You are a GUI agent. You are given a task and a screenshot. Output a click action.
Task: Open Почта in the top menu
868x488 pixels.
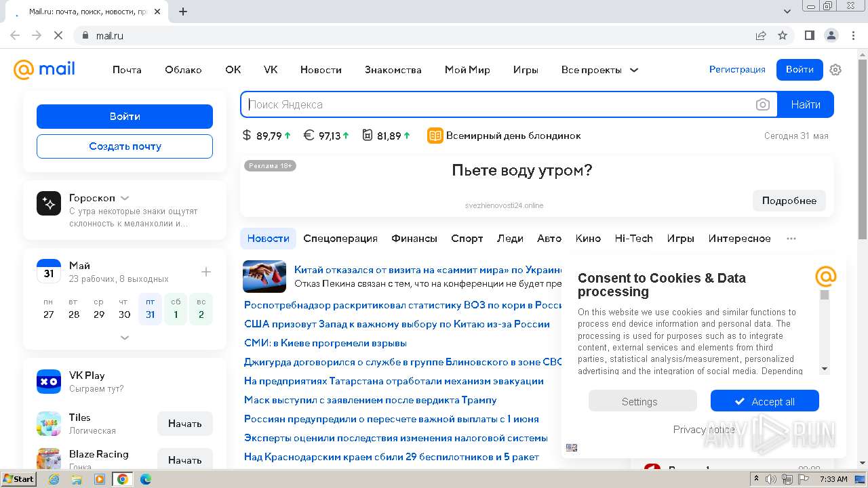pyautogui.click(x=127, y=70)
